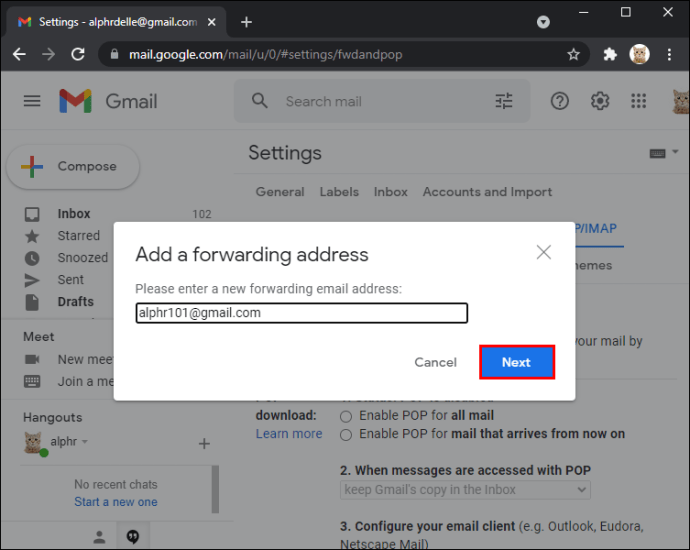The image size is (690, 550).
Task: Click Cancel in the dialog
Action: click(x=435, y=363)
